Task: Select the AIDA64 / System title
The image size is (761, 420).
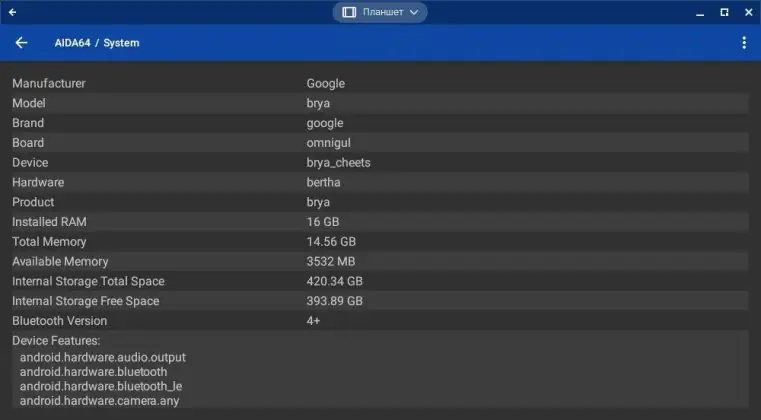Action: (97, 43)
